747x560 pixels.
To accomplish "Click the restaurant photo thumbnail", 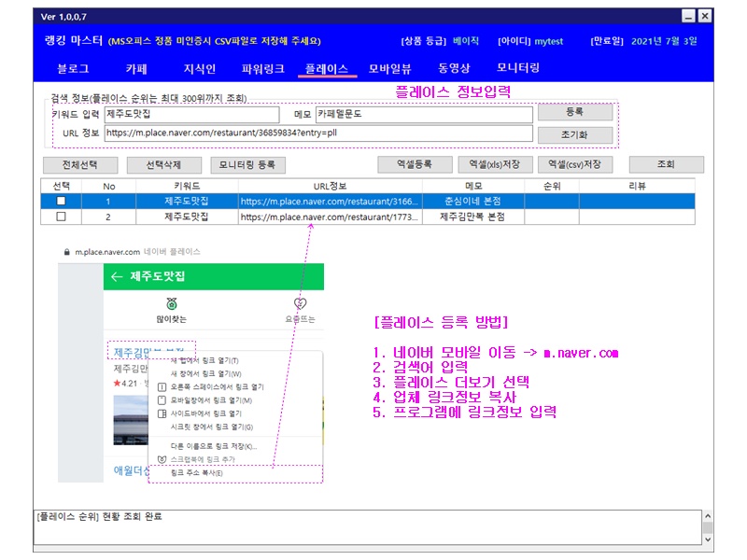I will coord(131,420).
